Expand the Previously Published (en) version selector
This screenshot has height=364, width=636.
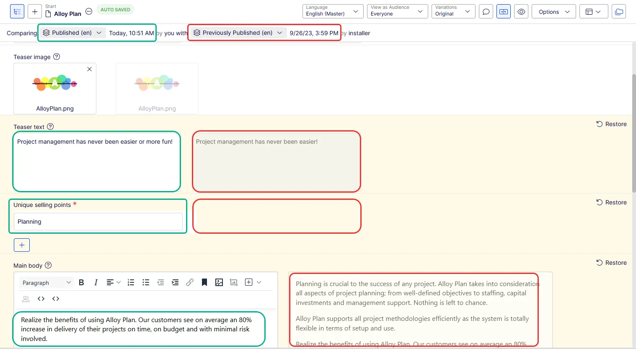[x=238, y=33]
